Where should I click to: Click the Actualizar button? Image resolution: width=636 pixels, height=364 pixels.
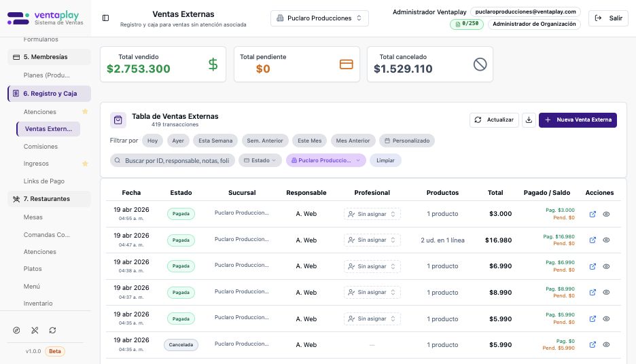[494, 120]
